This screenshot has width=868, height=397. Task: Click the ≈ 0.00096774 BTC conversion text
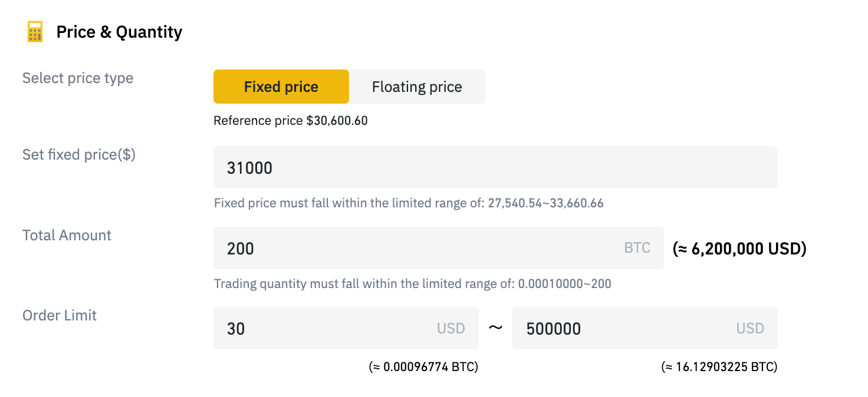tap(423, 367)
